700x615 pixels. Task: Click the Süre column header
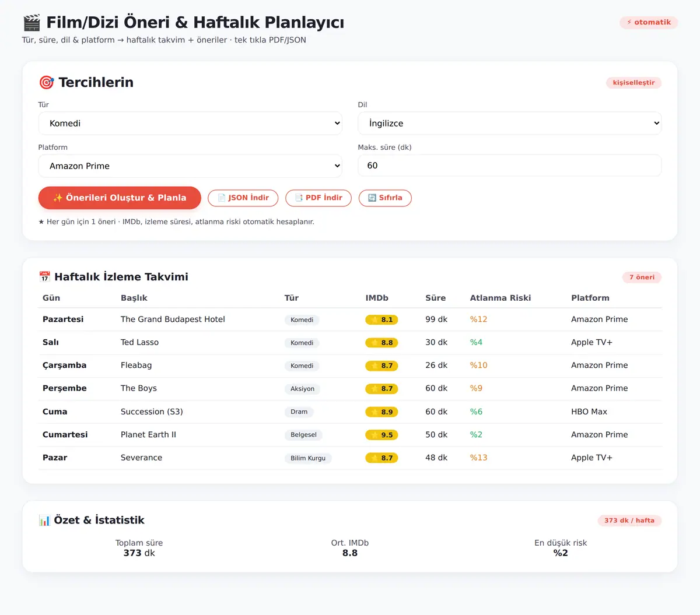point(436,298)
